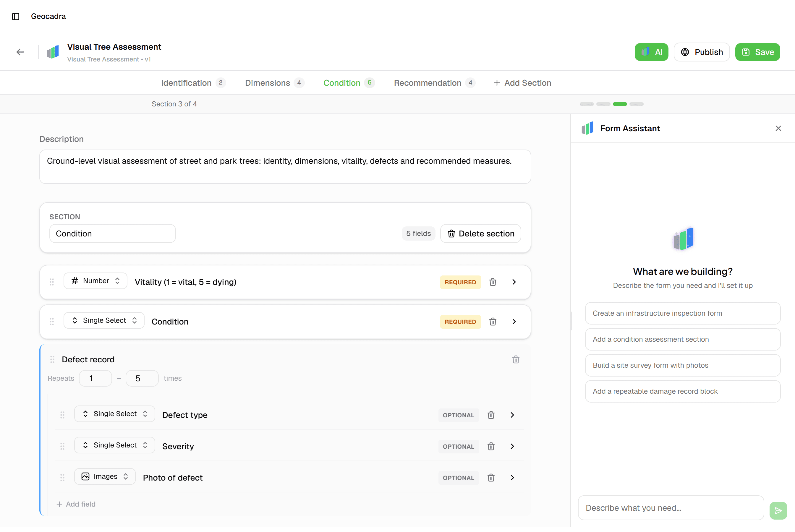Screen dimensions: 795x532
Task: Select the Condition tab
Action: pos(349,83)
